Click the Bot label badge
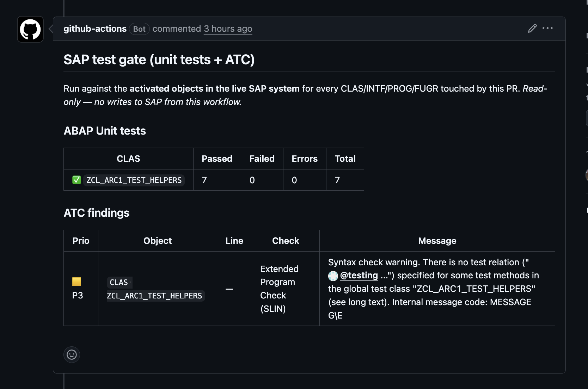Screen dimensions: 588x389 [139, 29]
